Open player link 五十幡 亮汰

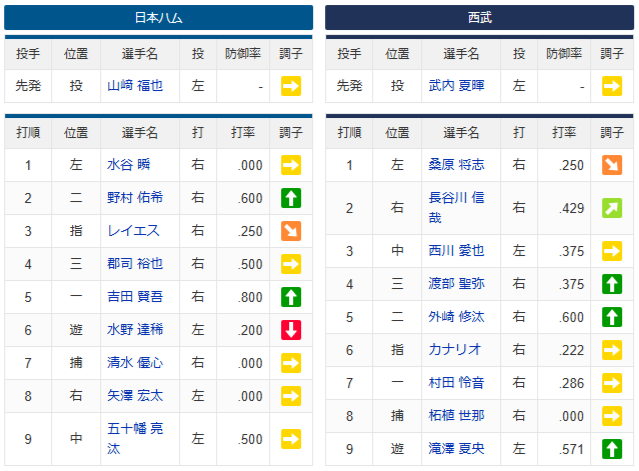135,439
